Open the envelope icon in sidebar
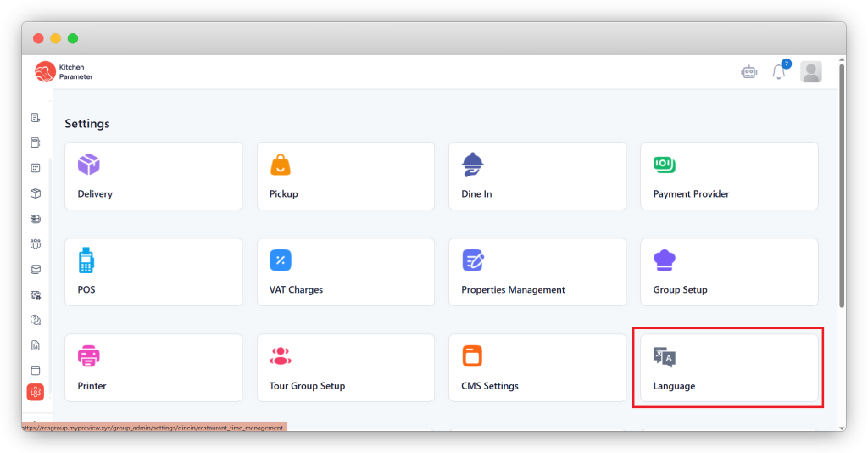 pyautogui.click(x=36, y=270)
